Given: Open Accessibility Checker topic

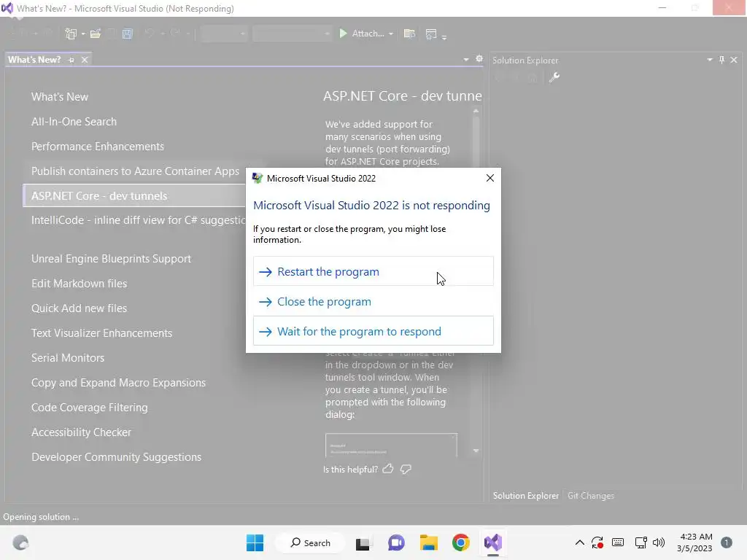Looking at the screenshot, I should [x=81, y=432].
